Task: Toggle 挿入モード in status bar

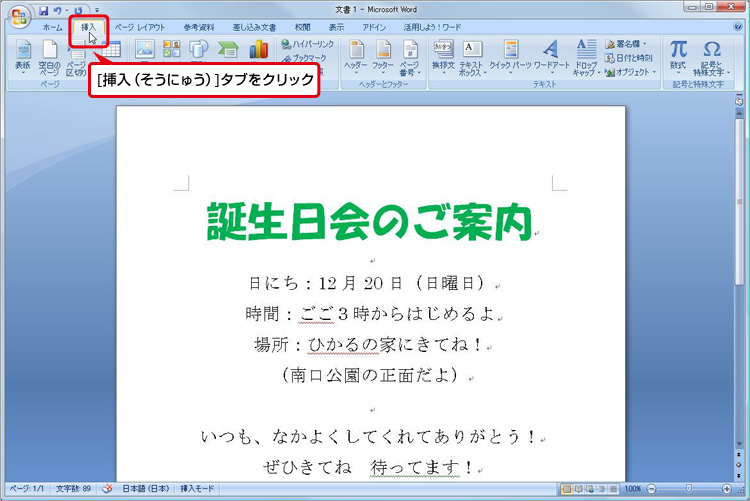Action: (x=197, y=489)
